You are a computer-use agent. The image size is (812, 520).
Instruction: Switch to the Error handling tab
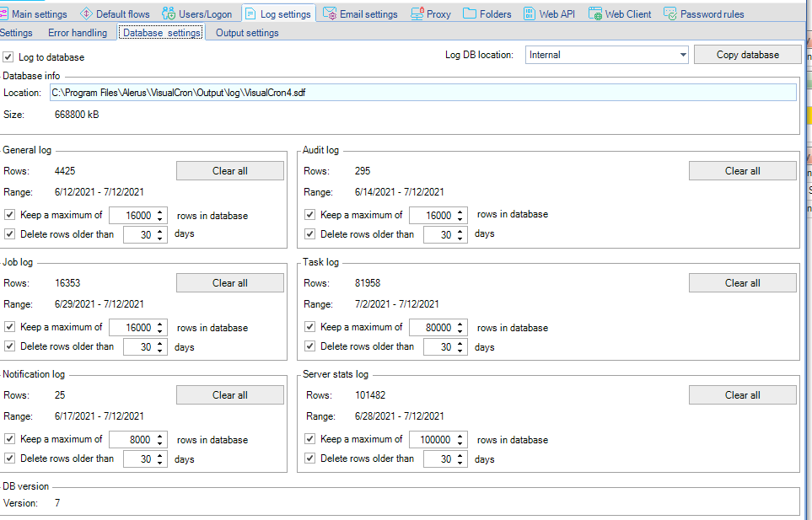[78, 33]
